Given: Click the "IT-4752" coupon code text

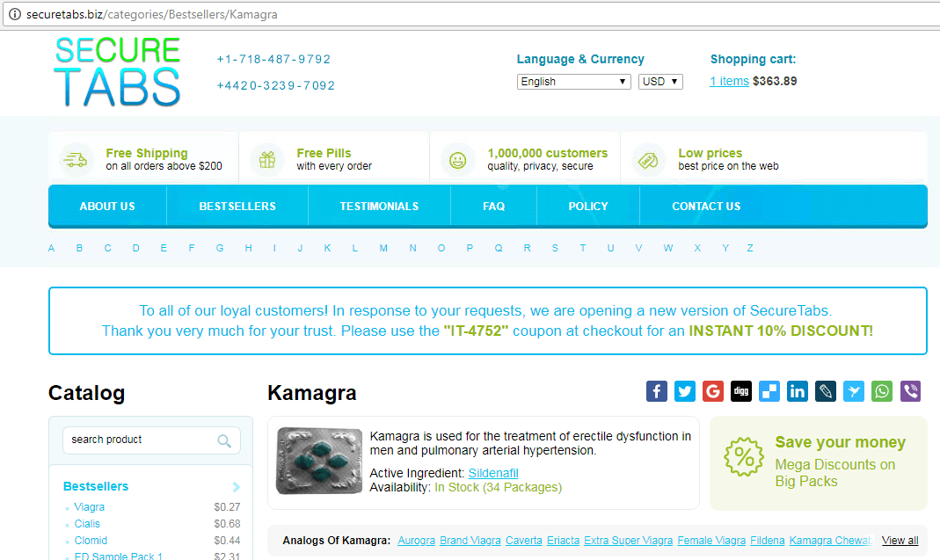Looking at the screenshot, I should (476, 331).
